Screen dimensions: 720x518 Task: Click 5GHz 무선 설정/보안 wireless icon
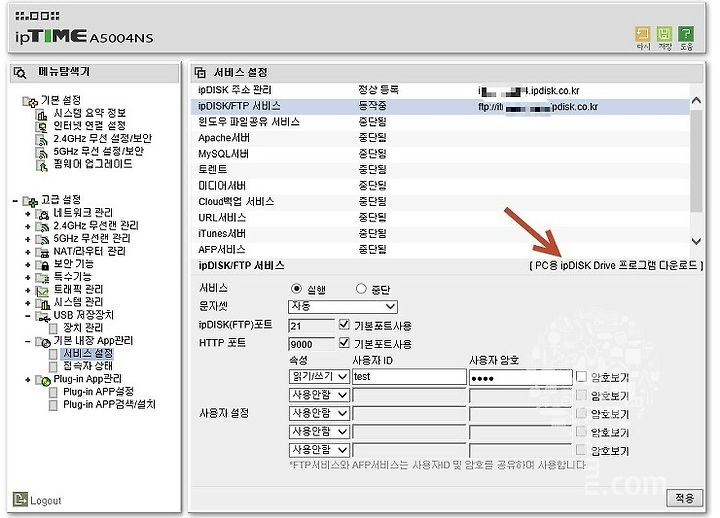(42, 152)
